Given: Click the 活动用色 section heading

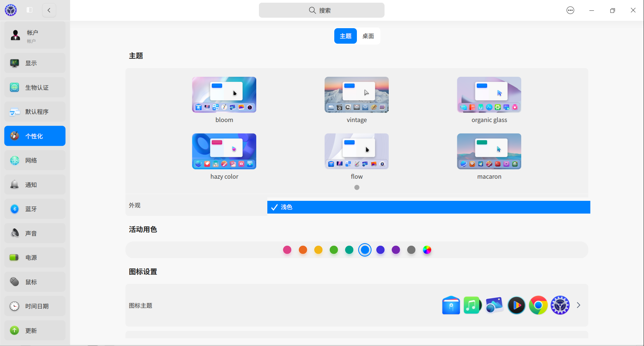Looking at the screenshot, I should (x=143, y=229).
